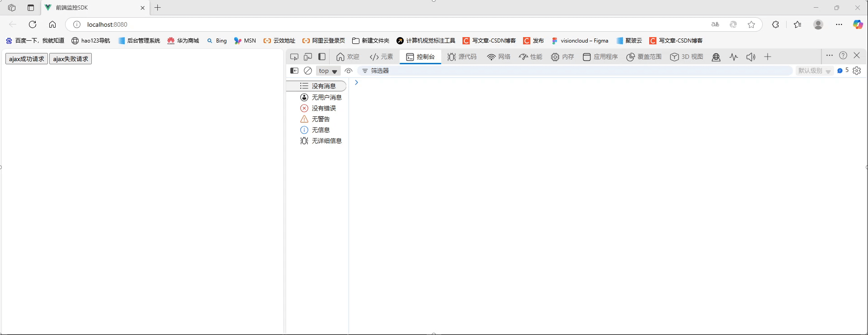This screenshot has height=335, width=868.
Task: Select 没有错误 in console sidebar
Action: 317,108
